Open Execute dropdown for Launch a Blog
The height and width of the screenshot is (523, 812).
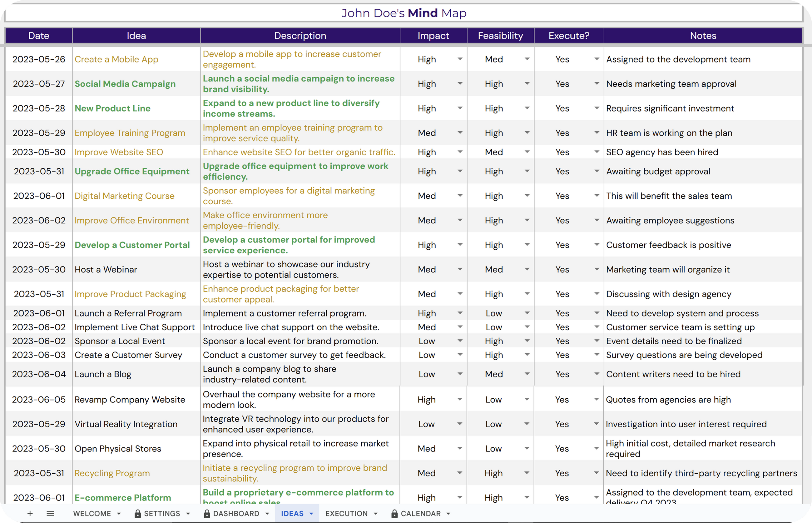[x=597, y=374]
